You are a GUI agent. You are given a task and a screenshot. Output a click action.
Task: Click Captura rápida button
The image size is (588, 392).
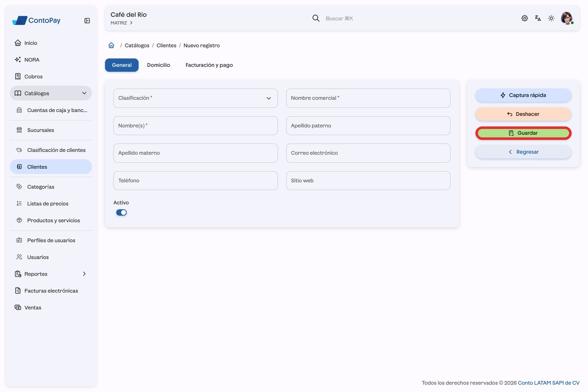tap(523, 95)
